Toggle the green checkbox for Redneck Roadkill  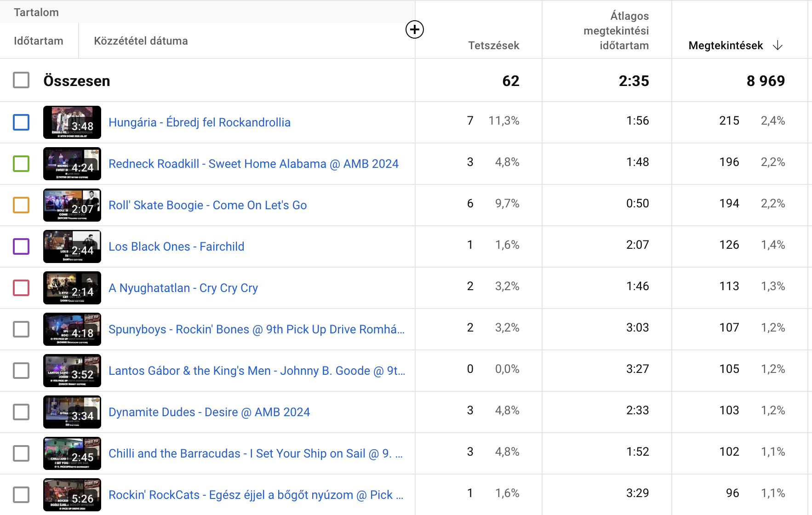[x=21, y=164]
